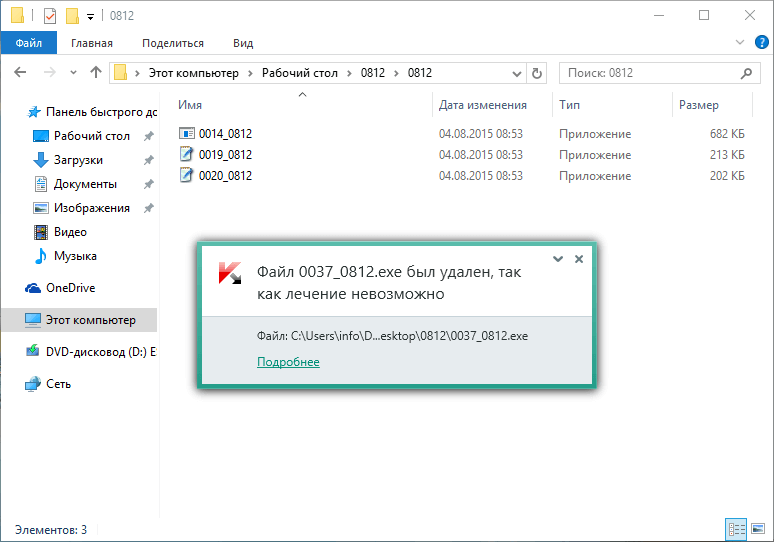Image resolution: width=774 pixels, height=542 pixels.
Task: Close the Kaspersky notification popup
Action: tap(579, 259)
